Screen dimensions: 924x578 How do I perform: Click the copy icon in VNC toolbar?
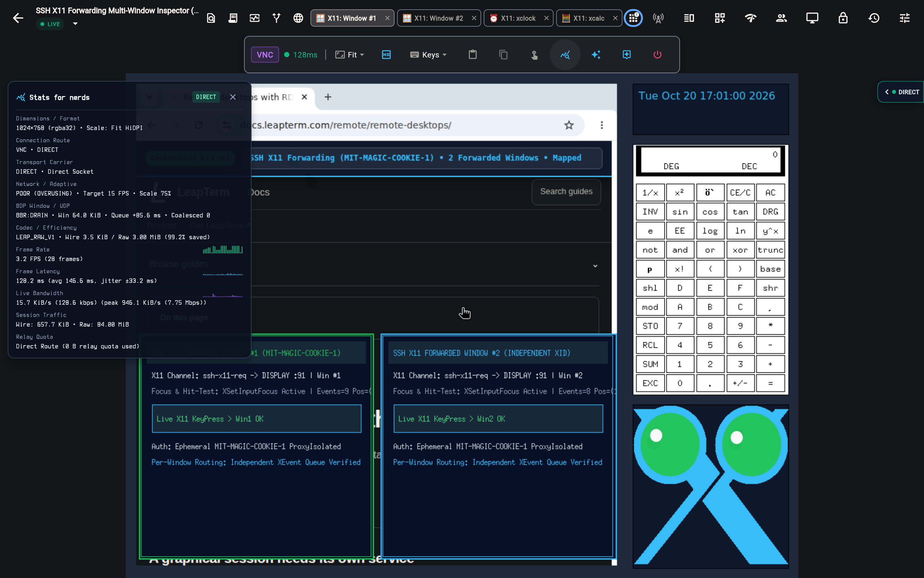(503, 55)
